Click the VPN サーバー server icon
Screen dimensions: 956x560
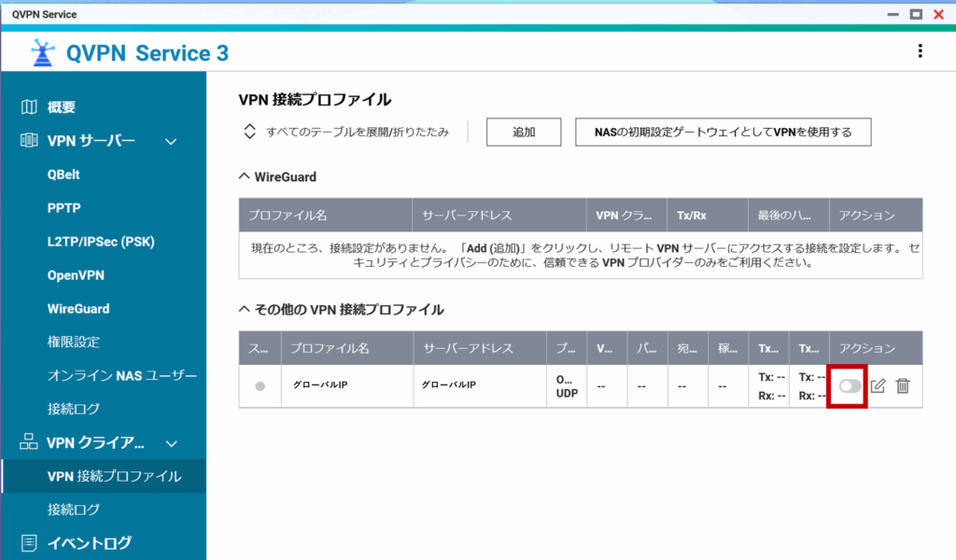pos(30,141)
